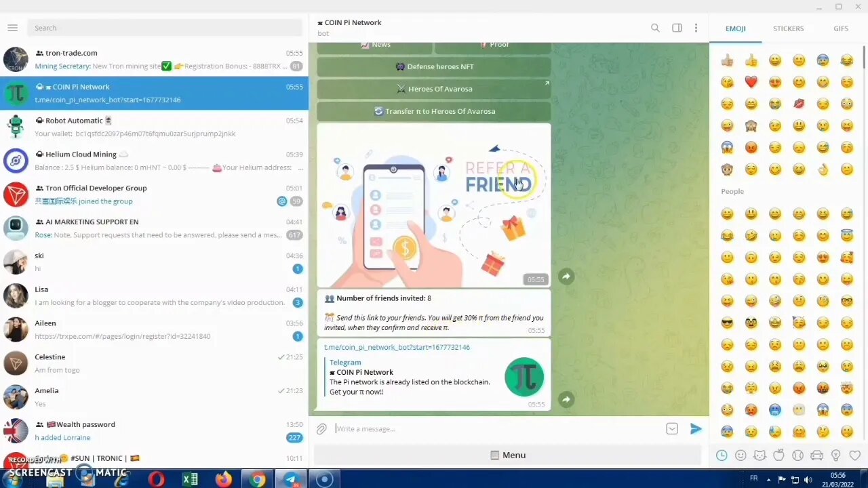This screenshot has height=488, width=868.
Task: Focus the Write a message field
Action: (498, 428)
